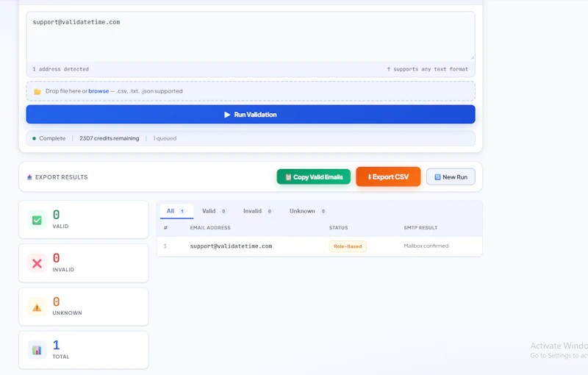The height and width of the screenshot is (375, 588).
Task: Click the EXPORT RESULTS heading text
Action: coord(62,177)
